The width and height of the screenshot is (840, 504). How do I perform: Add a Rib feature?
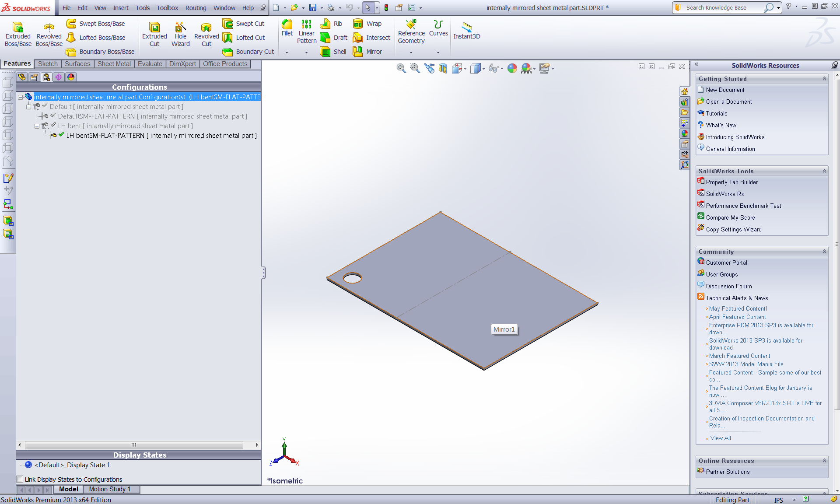(x=332, y=24)
